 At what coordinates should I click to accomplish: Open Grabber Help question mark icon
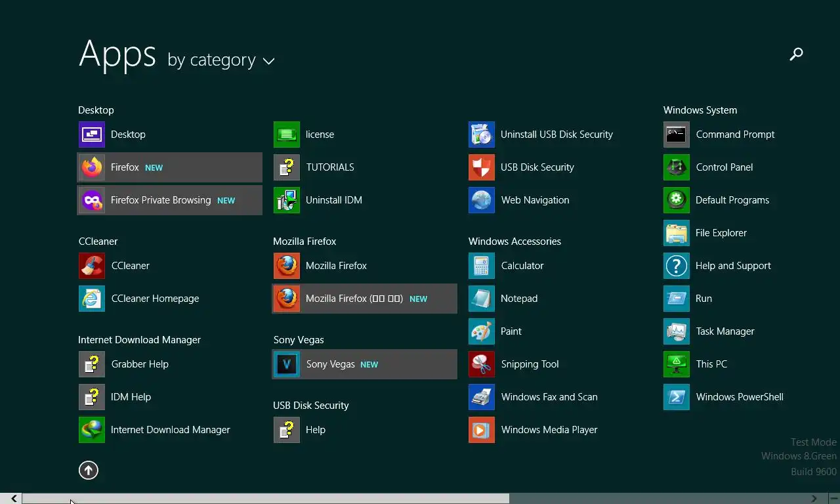(x=92, y=364)
